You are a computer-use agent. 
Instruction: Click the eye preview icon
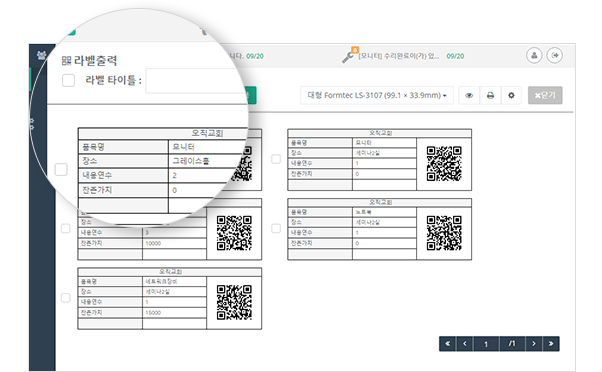pyautogui.click(x=469, y=96)
